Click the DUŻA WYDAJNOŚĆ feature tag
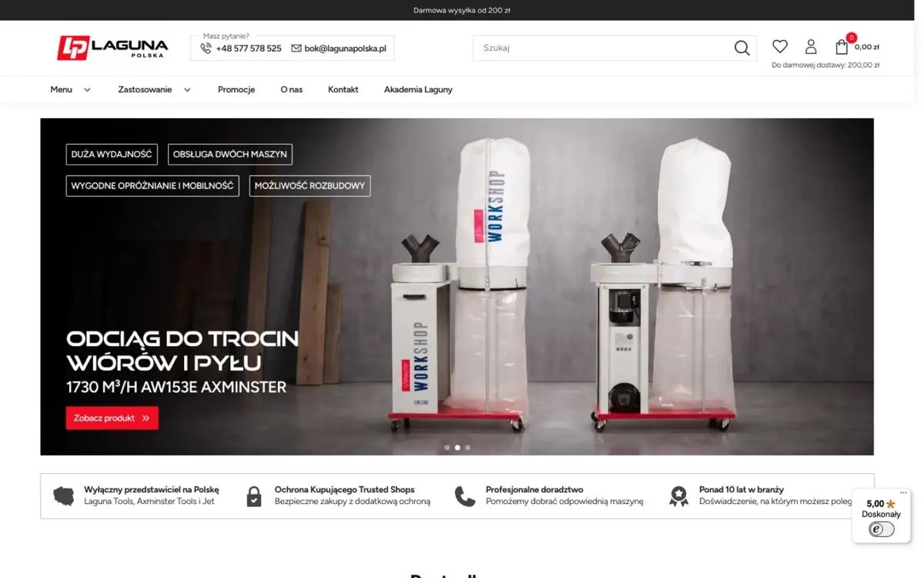The height and width of the screenshot is (578, 924). tap(112, 154)
